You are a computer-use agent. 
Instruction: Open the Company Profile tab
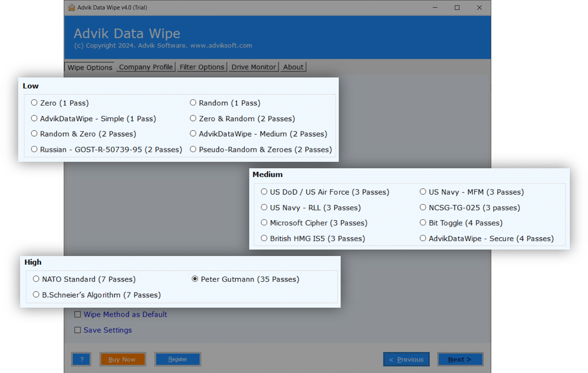click(x=146, y=67)
